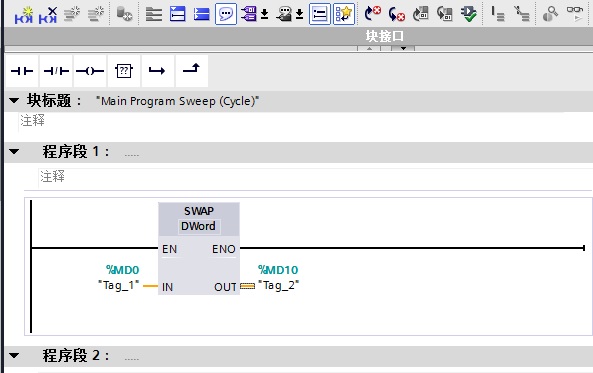Click the title dots after 程序段 1
This screenshot has height=373, width=593.
tap(132, 155)
